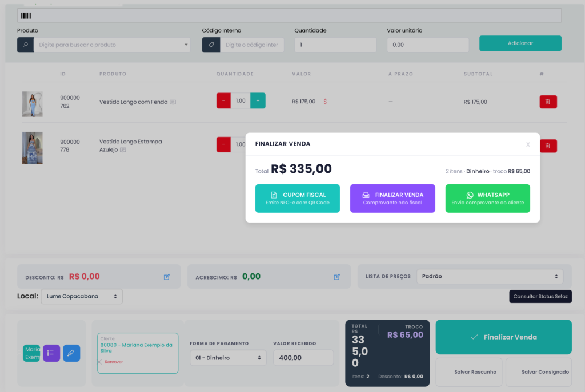Send receipt via the WhatsApp button

(488, 198)
